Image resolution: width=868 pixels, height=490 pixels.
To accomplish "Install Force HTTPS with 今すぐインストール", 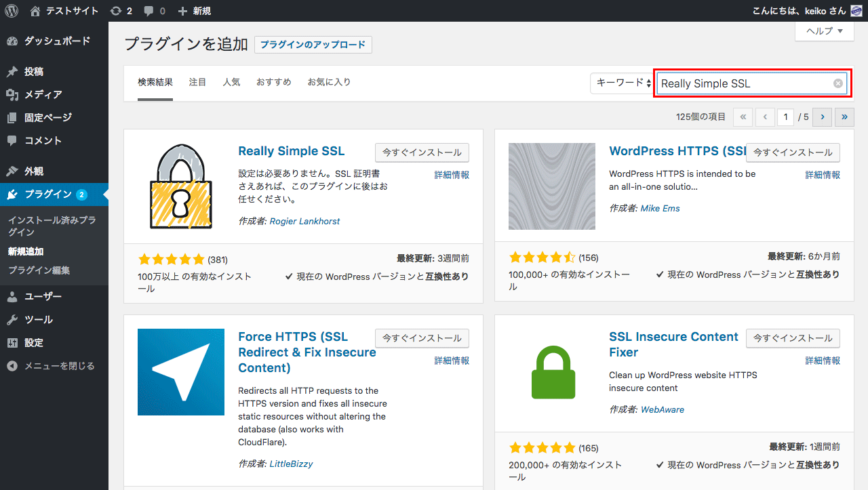I will [x=422, y=338].
